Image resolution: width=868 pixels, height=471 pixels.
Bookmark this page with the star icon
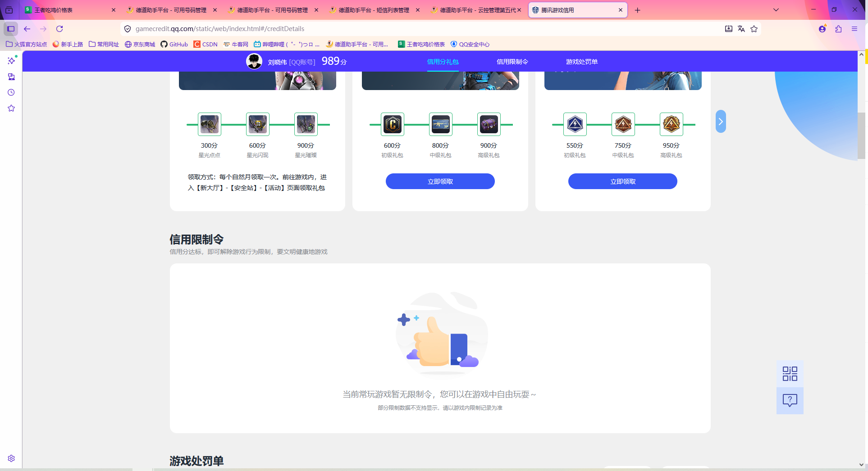click(x=754, y=28)
